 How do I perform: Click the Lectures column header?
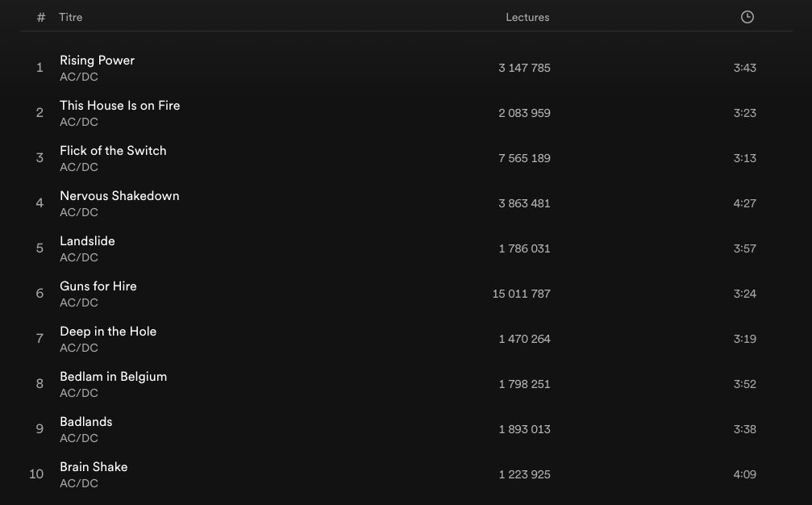pyautogui.click(x=527, y=17)
